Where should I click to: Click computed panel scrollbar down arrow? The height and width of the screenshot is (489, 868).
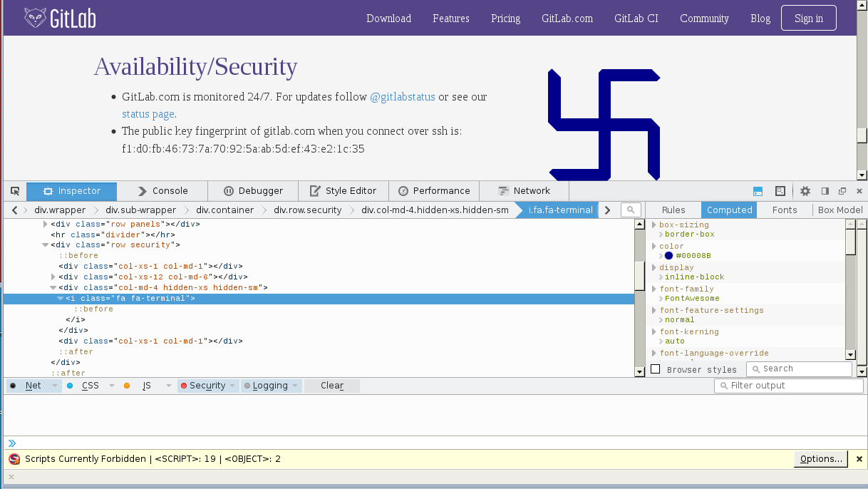pos(850,355)
